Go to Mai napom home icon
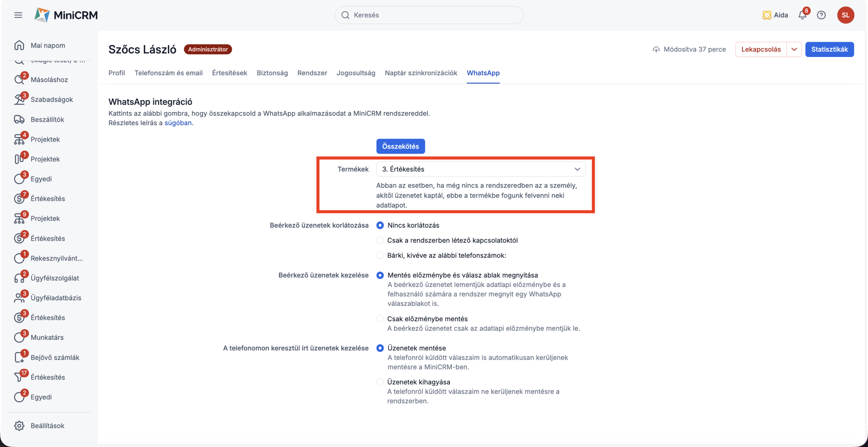Screen dimensions: 868x447 point(19,45)
